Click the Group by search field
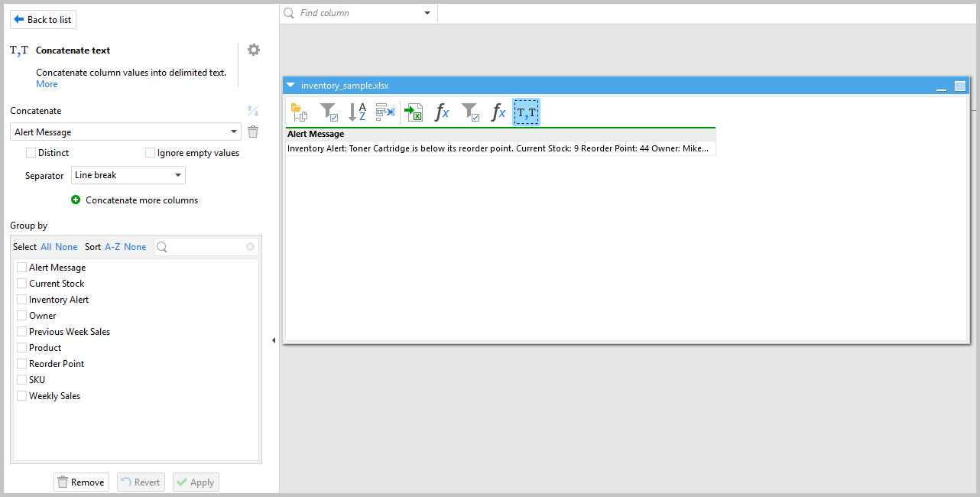980x497 pixels. (206, 247)
